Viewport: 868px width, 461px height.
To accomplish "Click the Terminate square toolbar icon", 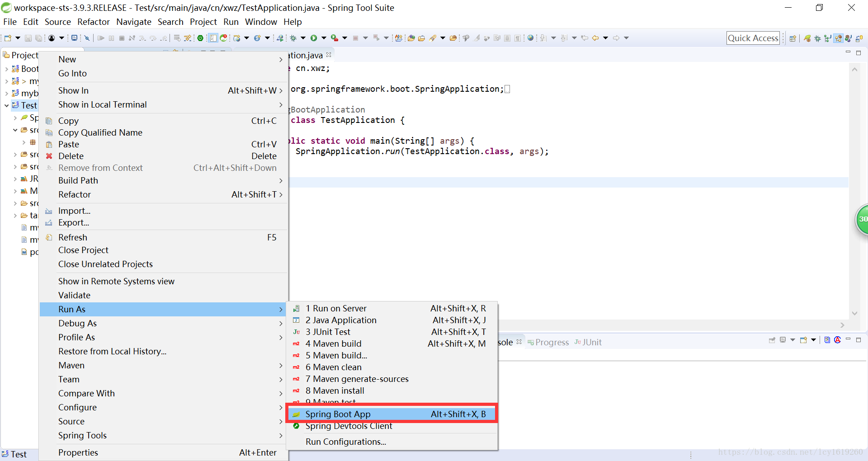I will pos(122,38).
